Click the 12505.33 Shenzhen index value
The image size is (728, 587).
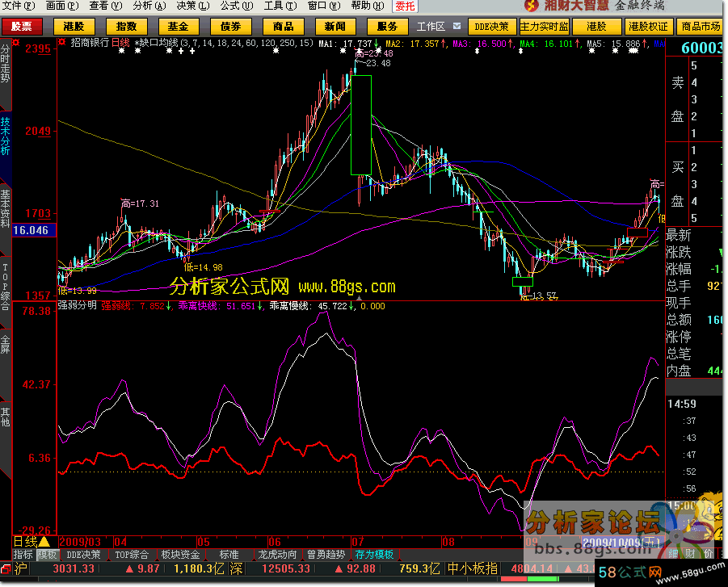point(285,568)
